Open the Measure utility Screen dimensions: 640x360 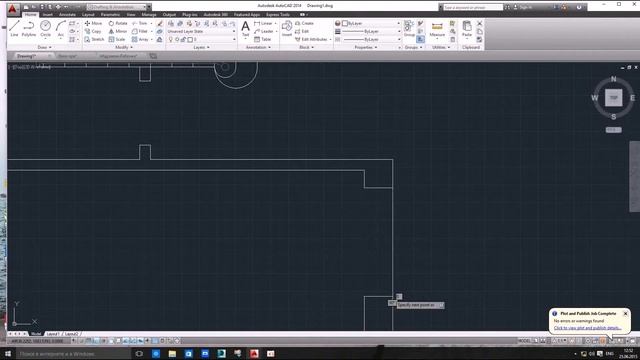click(437, 29)
